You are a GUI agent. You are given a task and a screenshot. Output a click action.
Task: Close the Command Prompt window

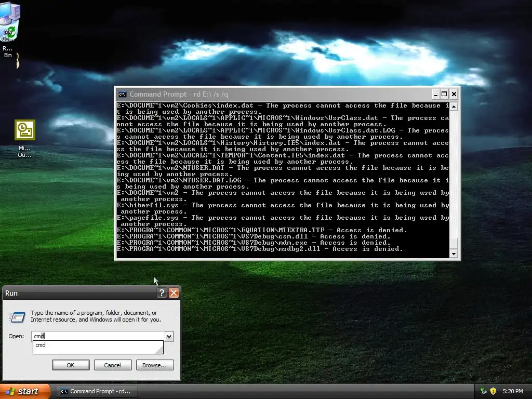(454, 94)
